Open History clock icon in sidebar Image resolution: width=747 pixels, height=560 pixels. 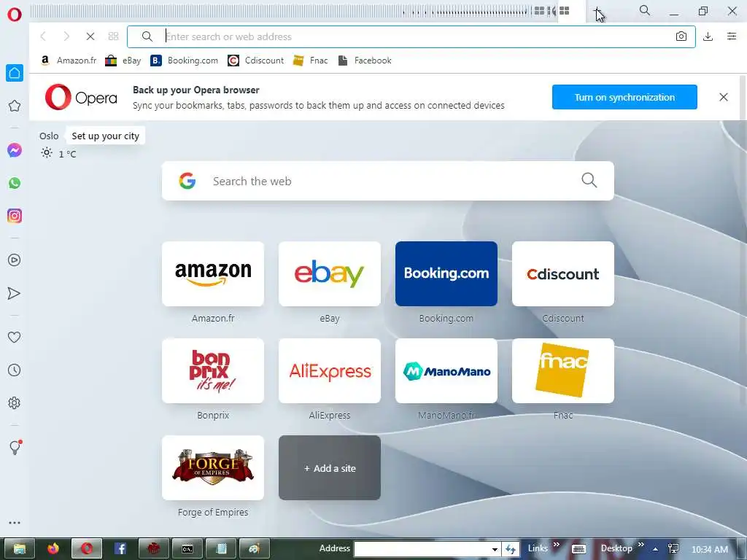point(15,370)
